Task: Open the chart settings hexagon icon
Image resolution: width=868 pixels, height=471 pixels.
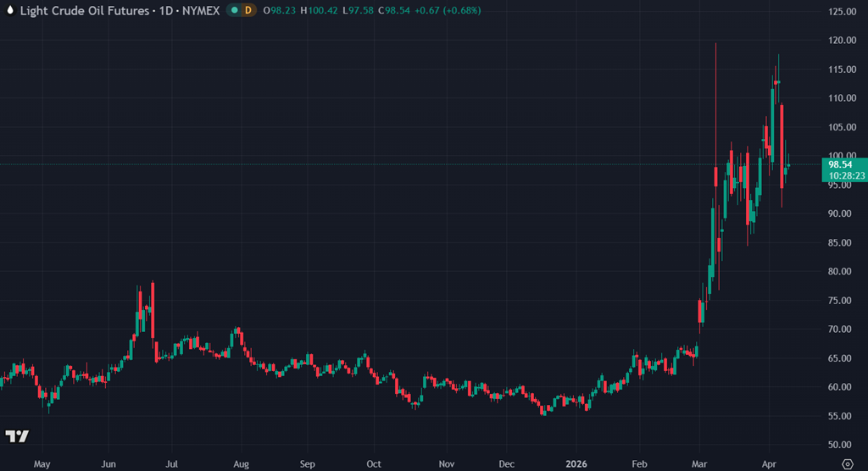Action: [848, 463]
